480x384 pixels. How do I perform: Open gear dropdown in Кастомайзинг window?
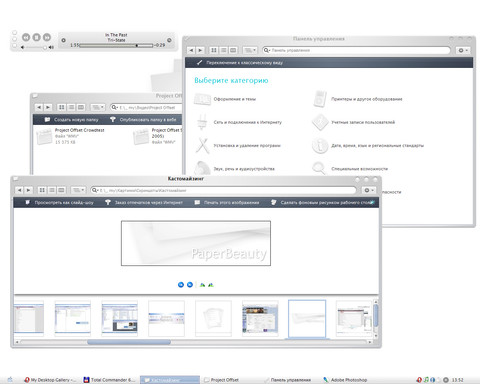click(x=369, y=190)
